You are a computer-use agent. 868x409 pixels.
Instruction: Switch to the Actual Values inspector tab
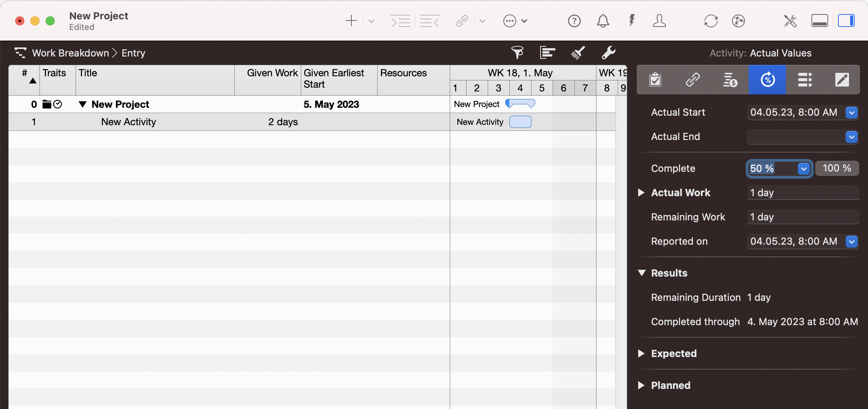point(767,80)
